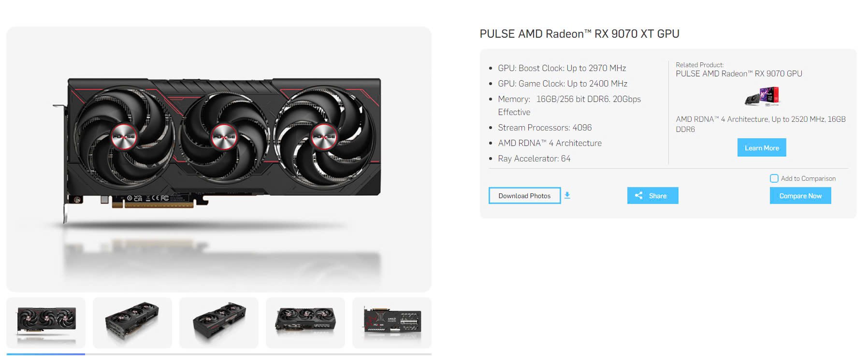Click the gray carousel track below the thumbnails
This screenshot has width=868, height=363.
(259, 354)
